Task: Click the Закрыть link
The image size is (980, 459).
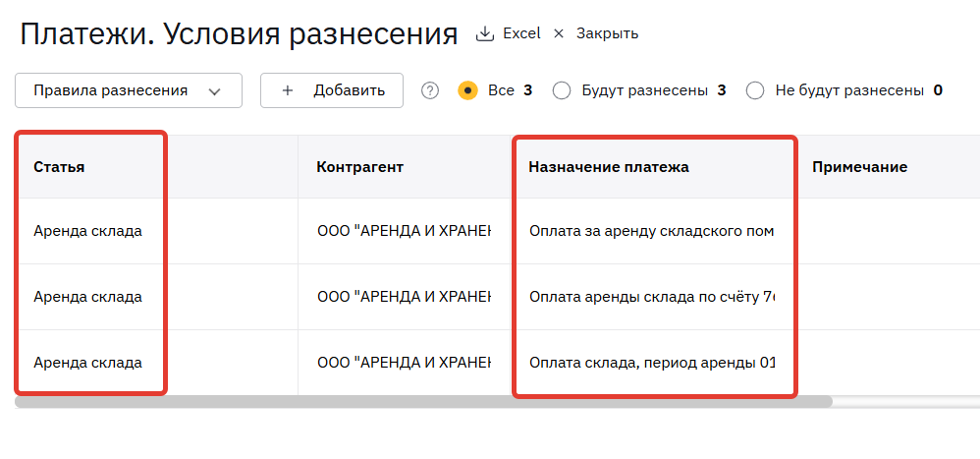Action: point(607,33)
